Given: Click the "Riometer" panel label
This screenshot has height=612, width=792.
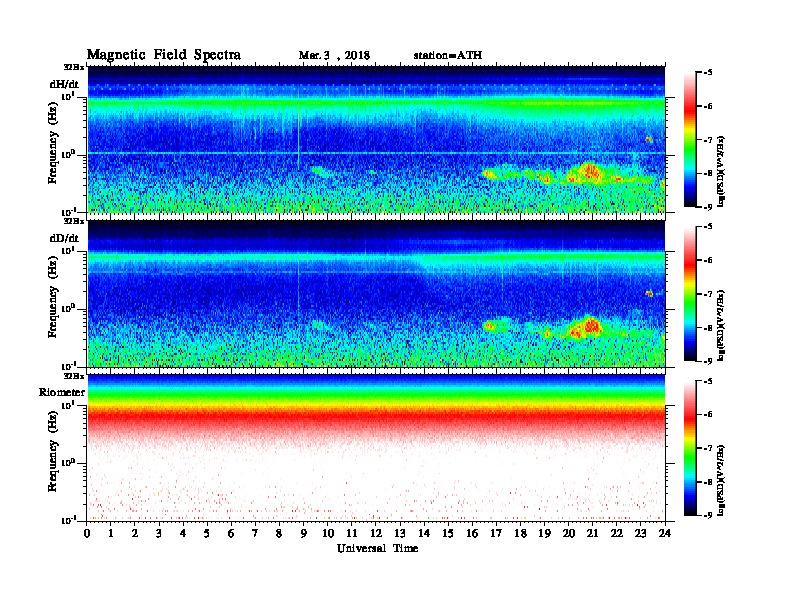Looking at the screenshot, I should point(62,392).
